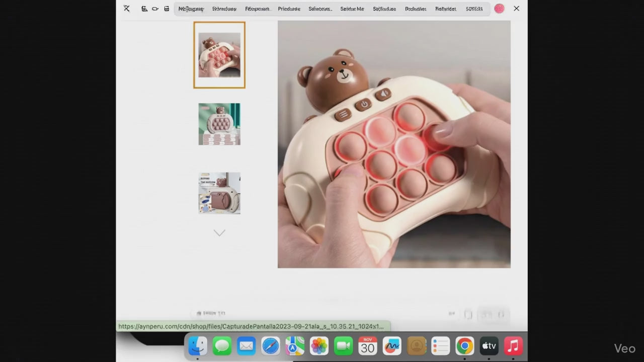
Task: Open the first tab in the tab bar
Action: [191, 9]
